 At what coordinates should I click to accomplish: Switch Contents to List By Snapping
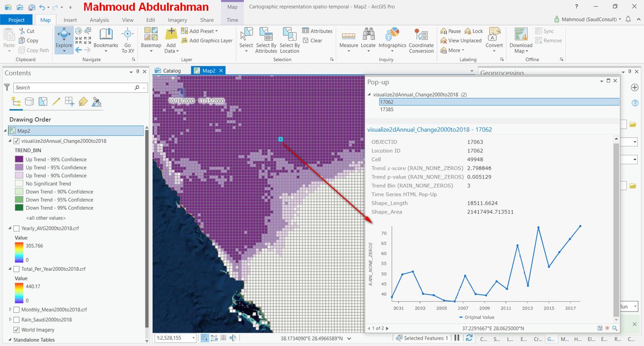point(69,102)
